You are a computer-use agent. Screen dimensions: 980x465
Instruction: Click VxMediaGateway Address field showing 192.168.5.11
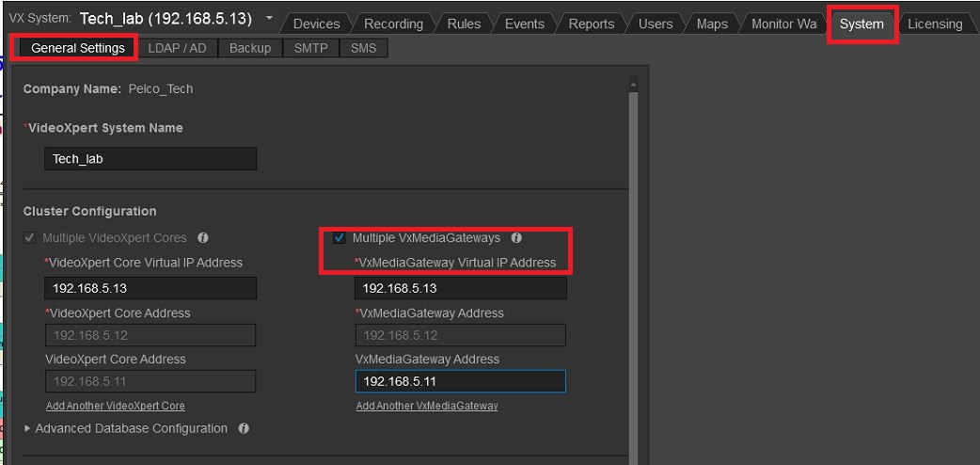[x=461, y=381]
